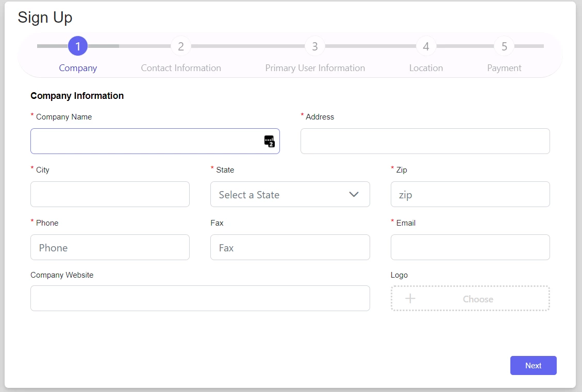Jump to step 2 Contact Information
Image resolution: width=582 pixels, height=392 pixels.
181,46
